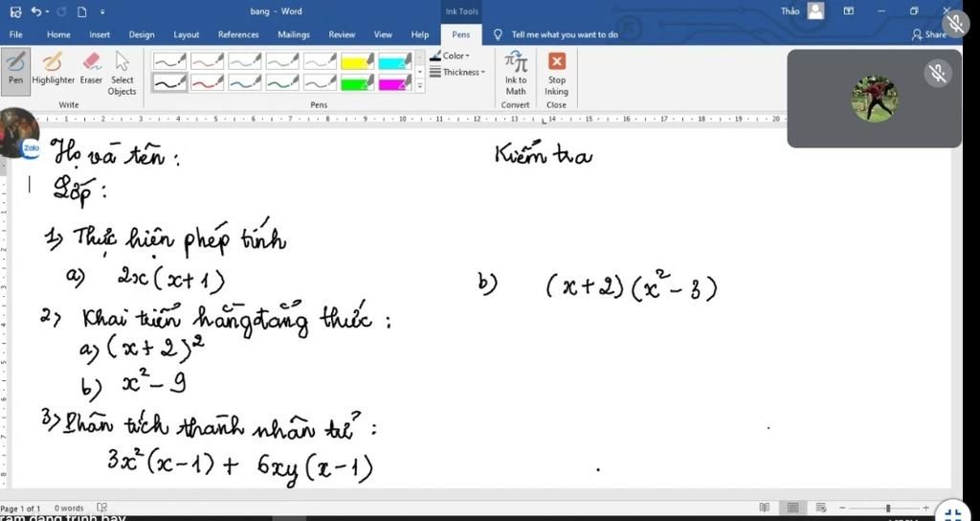Open the Thảo account profile picture
The width and height of the screenshot is (980, 521).
(815, 11)
